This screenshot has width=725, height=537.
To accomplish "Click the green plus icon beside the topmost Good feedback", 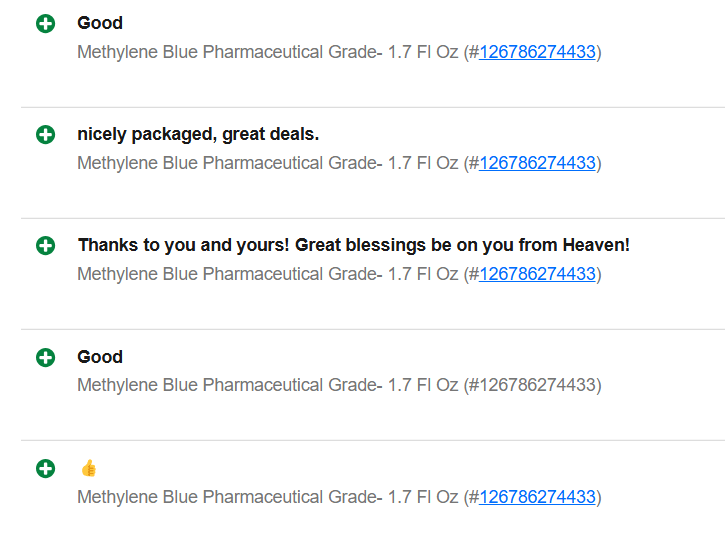I will click(x=45, y=24).
